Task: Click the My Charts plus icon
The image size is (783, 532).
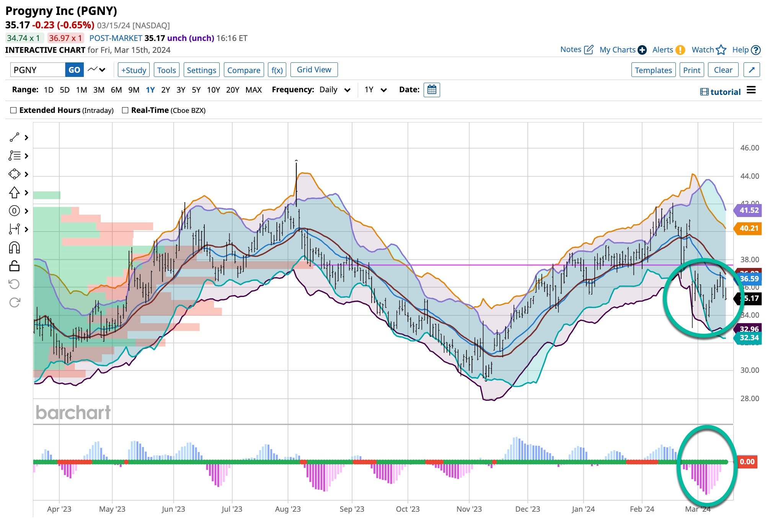Action: [642, 50]
